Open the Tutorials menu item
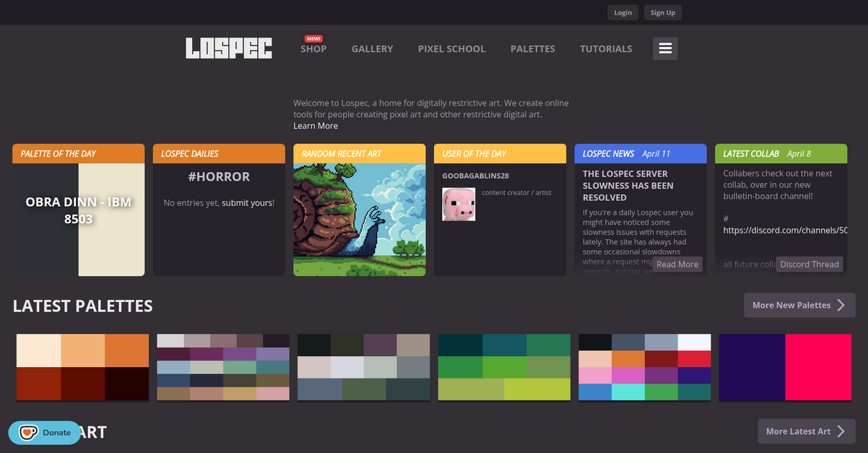The image size is (868, 453). [x=606, y=48]
